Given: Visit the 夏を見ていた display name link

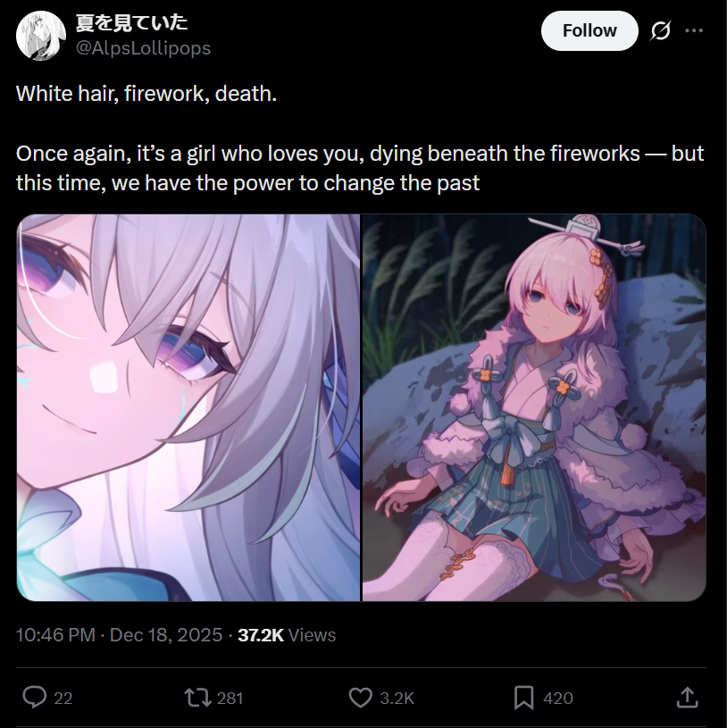Looking at the screenshot, I should click(x=132, y=22).
